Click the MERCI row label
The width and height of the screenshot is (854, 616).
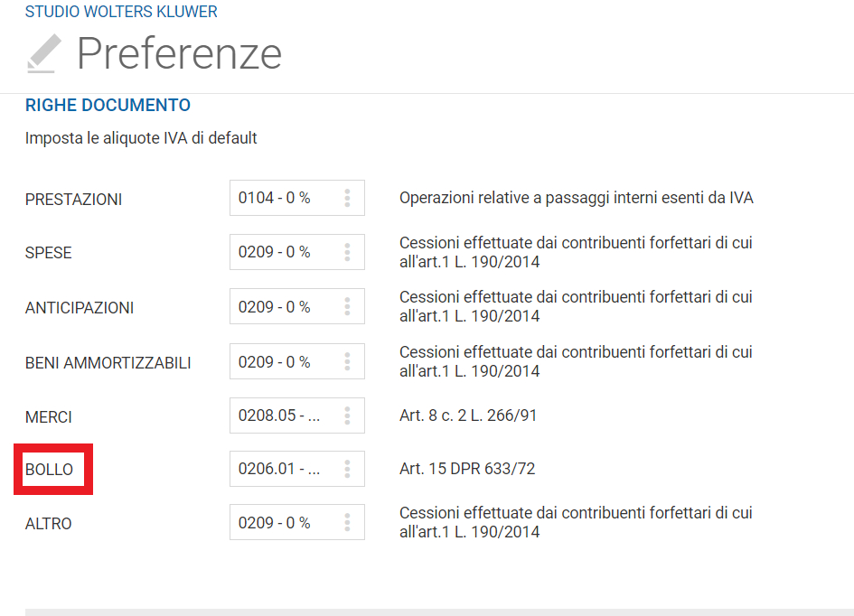[x=49, y=416]
